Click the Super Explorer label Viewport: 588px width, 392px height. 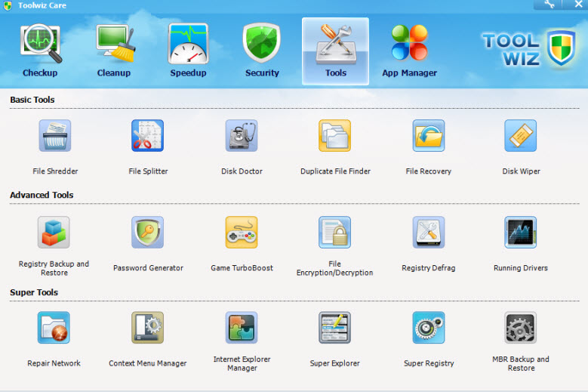click(x=335, y=363)
